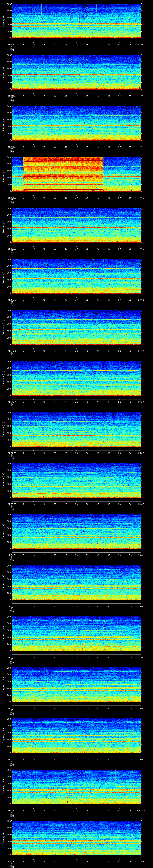
Task: Click the white vertical spike in the 21:45:00 plot
Action: [x=128, y=59]
